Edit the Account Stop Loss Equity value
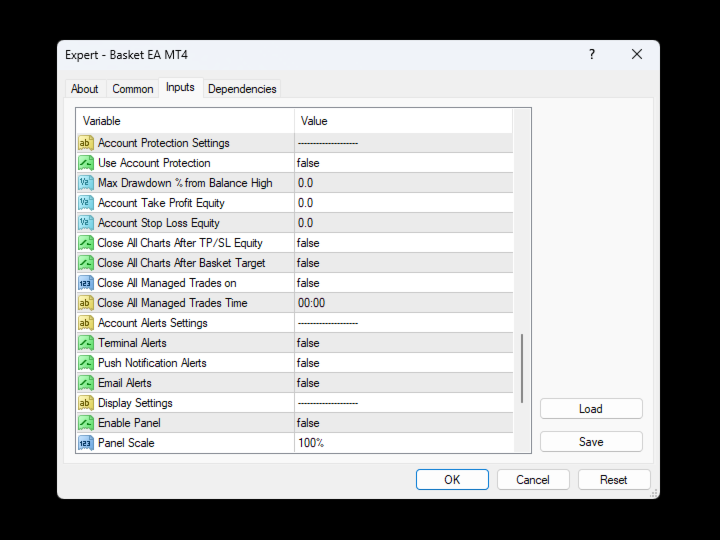Screen dimensions: 720x540 coord(404,223)
